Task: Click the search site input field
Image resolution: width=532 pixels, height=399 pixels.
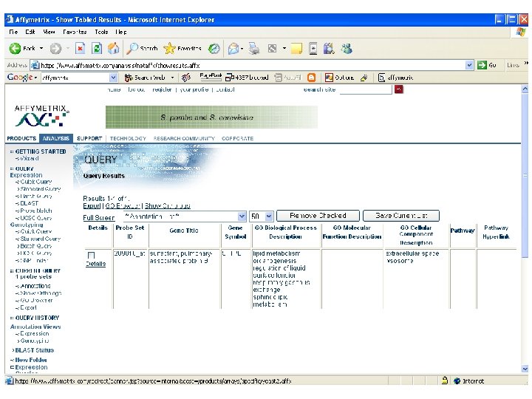Action: point(366,89)
